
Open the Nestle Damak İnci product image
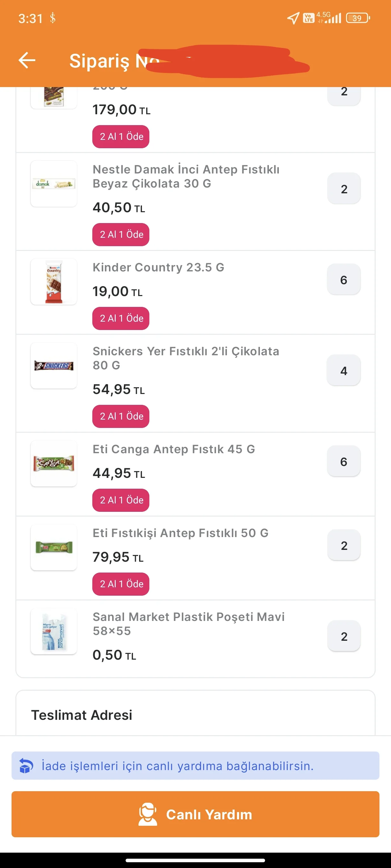point(54,184)
